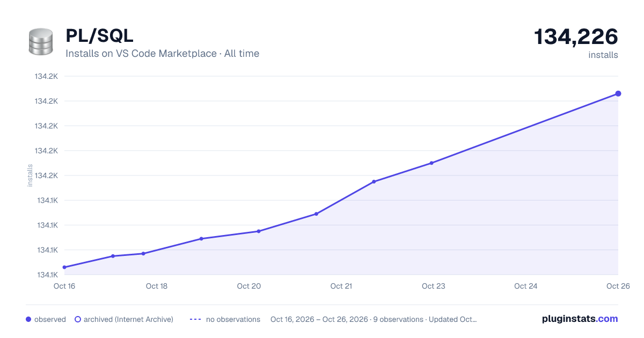The image size is (644, 338).
Task: Click the topmost 134.2K y-axis label
Action: click(x=46, y=76)
